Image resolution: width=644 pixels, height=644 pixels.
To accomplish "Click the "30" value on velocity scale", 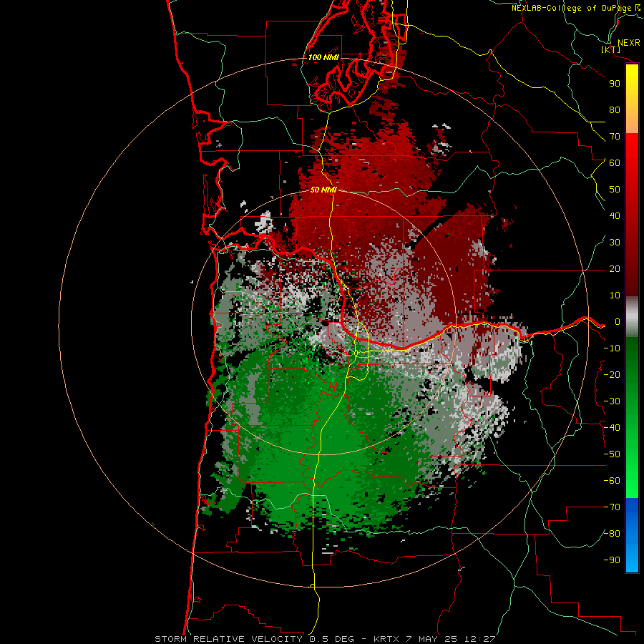I will [615, 243].
